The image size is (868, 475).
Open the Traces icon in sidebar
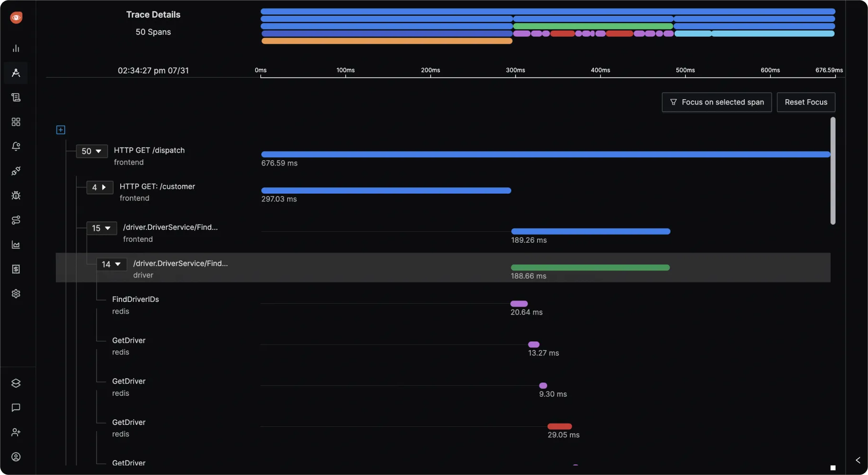[x=16, y=73]
